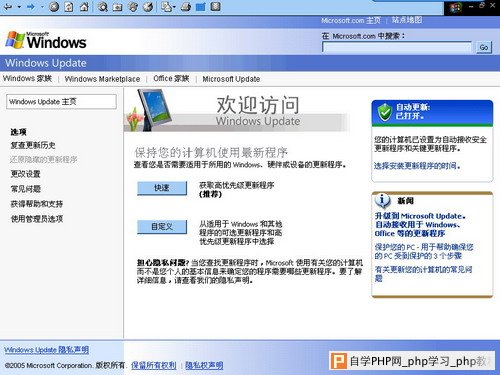500x375 pixels.
Task: Open the Microsoft Update tab
Action: coord(231,79)
